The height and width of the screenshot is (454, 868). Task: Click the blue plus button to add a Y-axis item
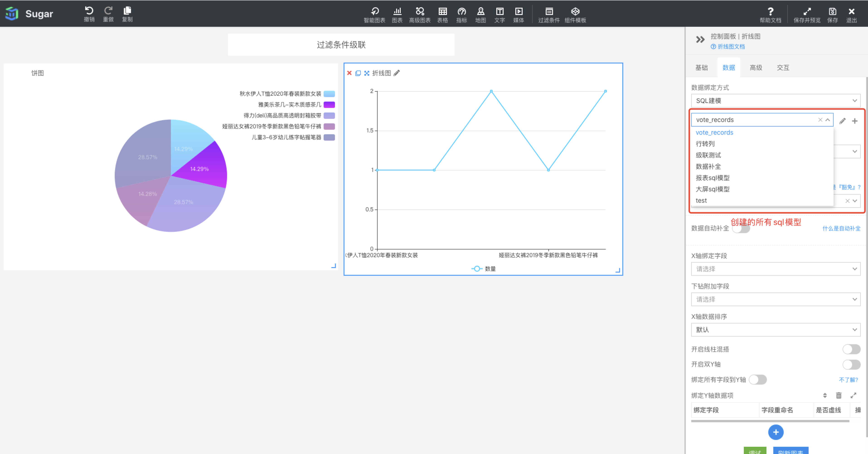(776, 432)
